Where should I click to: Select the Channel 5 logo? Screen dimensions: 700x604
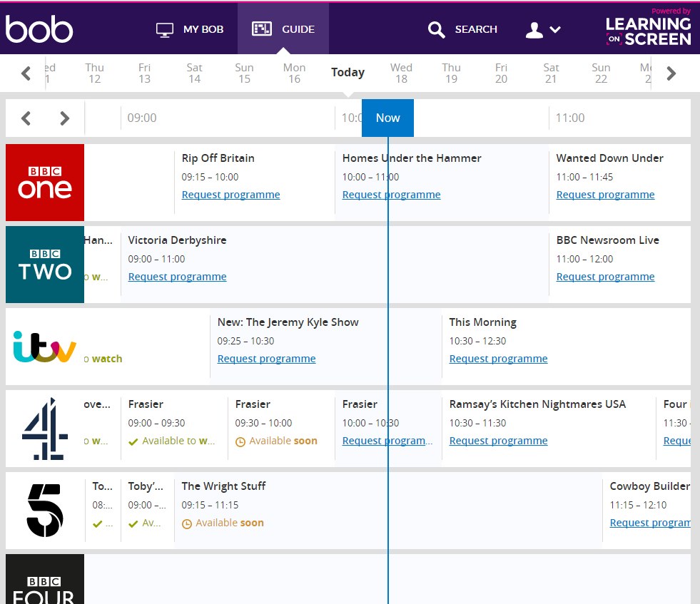45,511
